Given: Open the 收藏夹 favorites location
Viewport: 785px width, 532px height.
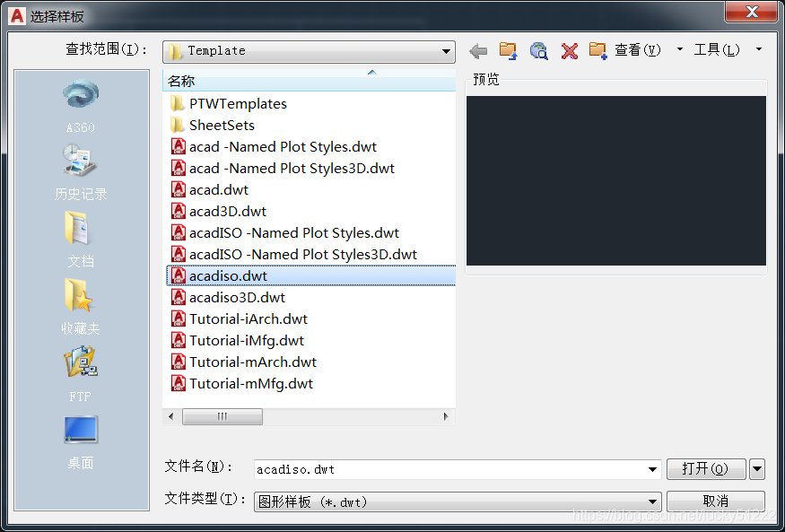Looking at the screenshot, I should (x=81, y=306).
